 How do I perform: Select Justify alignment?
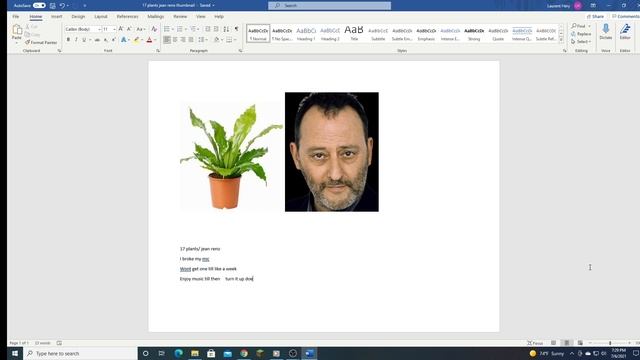(x=191, y=40)
